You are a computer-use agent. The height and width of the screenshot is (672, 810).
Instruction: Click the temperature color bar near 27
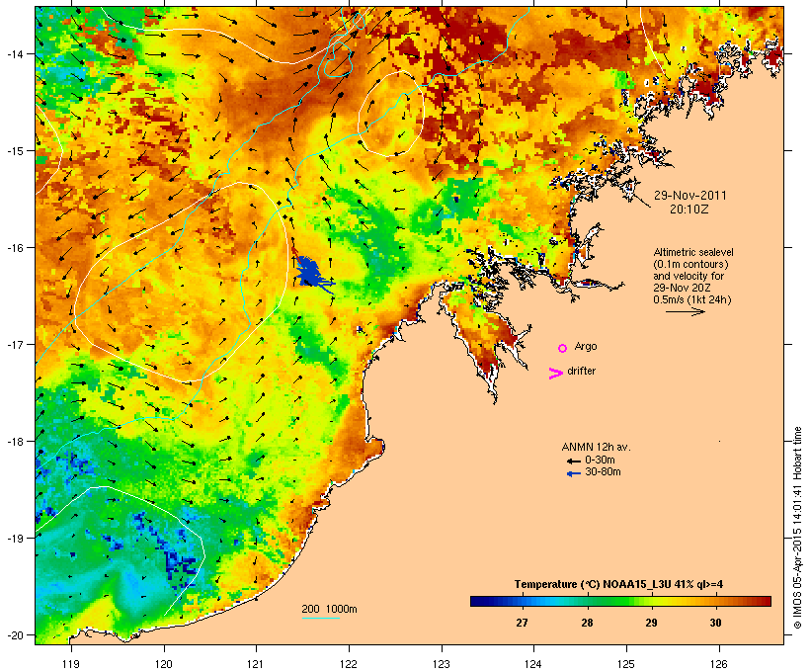[x=522, y=601]
